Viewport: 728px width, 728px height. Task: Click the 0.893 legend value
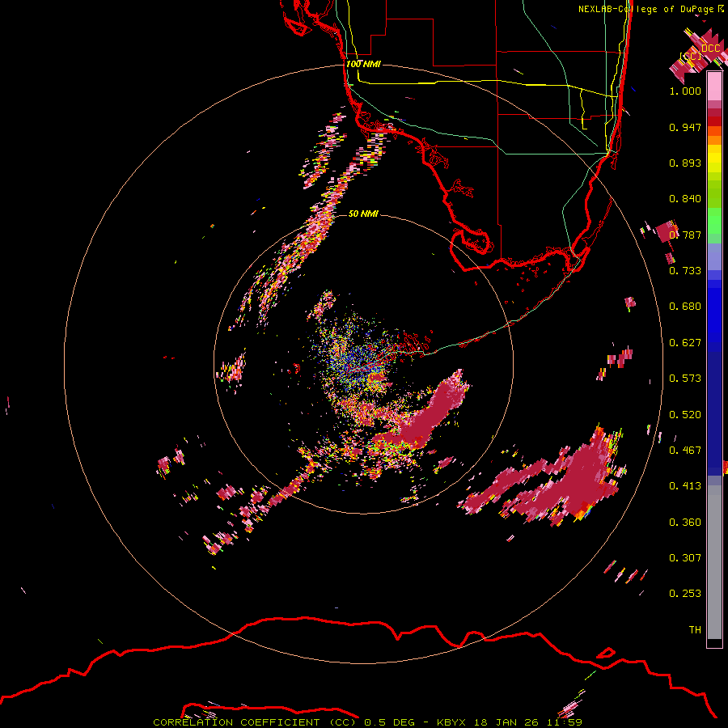[685, 163]
